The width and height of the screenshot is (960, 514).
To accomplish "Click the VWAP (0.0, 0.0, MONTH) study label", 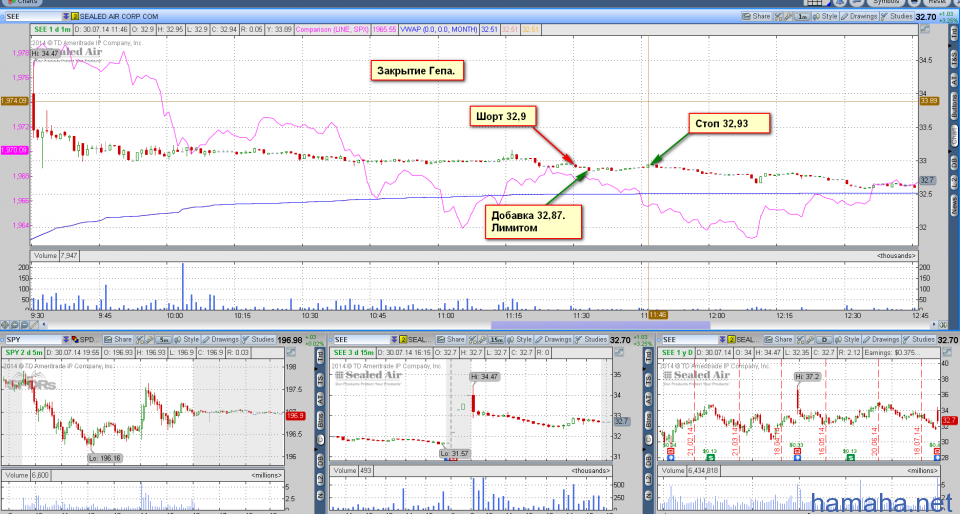I will pos(438,29).
